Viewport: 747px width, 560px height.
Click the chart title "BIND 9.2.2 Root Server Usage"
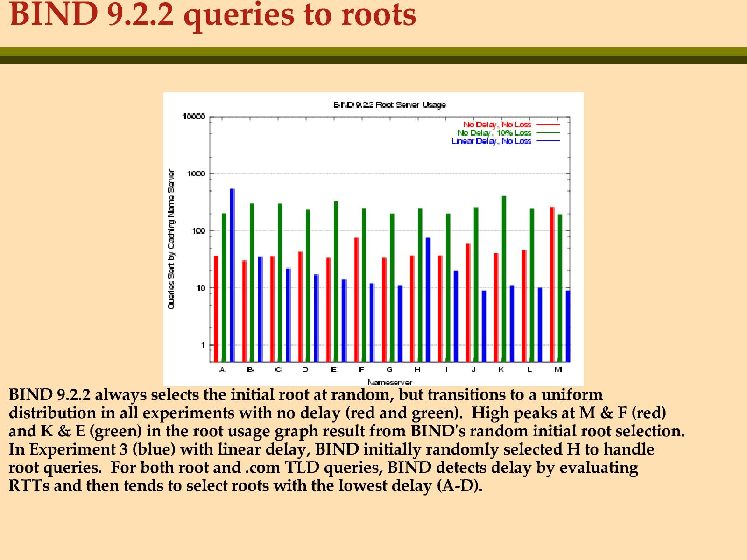coord(389,105)
